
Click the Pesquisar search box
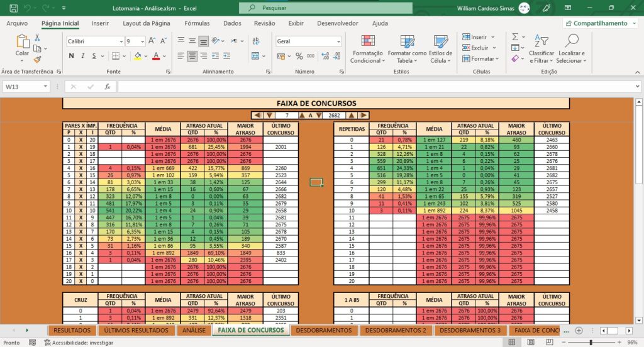[326, 8]
